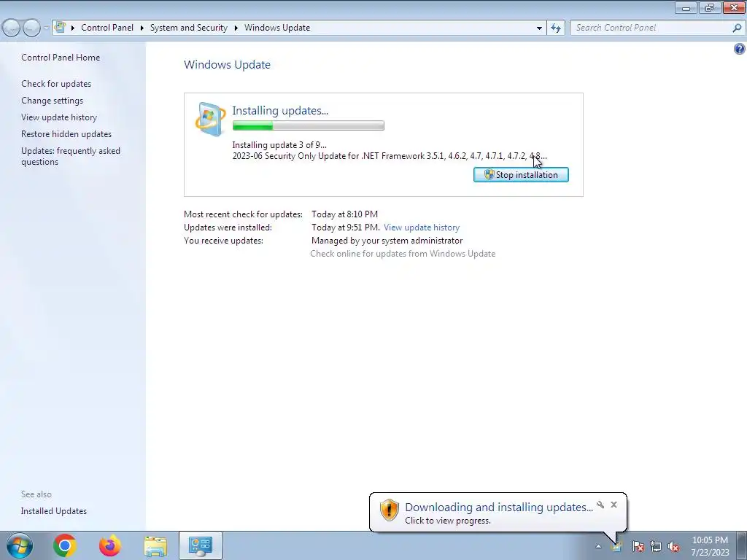Click the 2023-06 Security Only Update text
Screen dimensions: 747x560
390,156
